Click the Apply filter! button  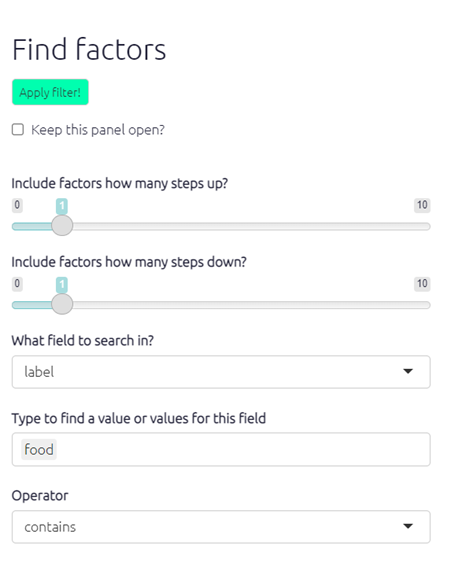click(x=50, y=92)
